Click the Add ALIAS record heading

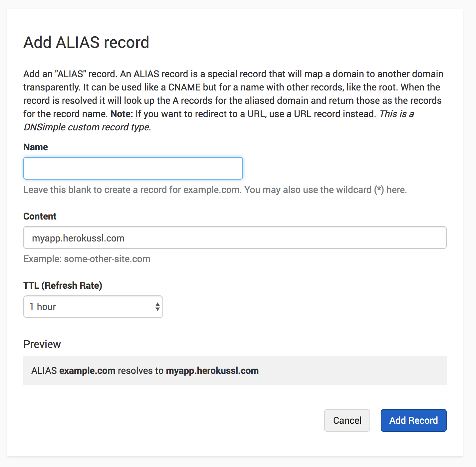[x=86, y=42]
